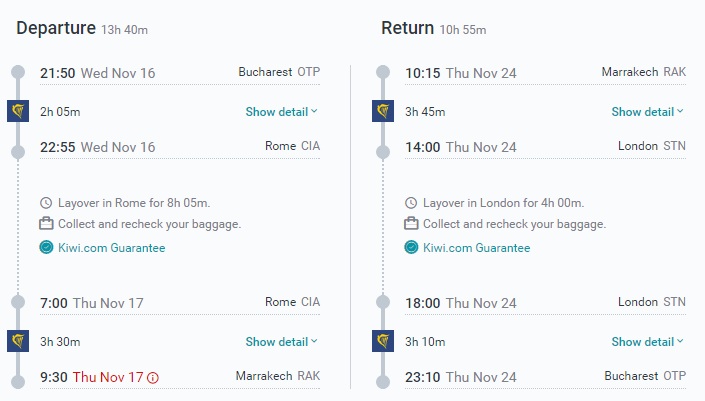Viewport: 705px width, 401px height.
Task: Click Ryanair logo on Marrakech–London flight
Action: click(382, 111)
